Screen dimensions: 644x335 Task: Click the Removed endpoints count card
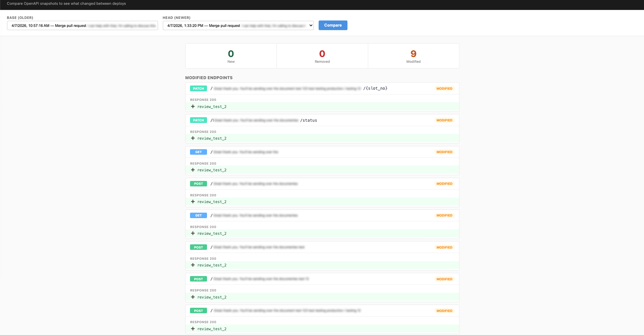click(322, 56)
